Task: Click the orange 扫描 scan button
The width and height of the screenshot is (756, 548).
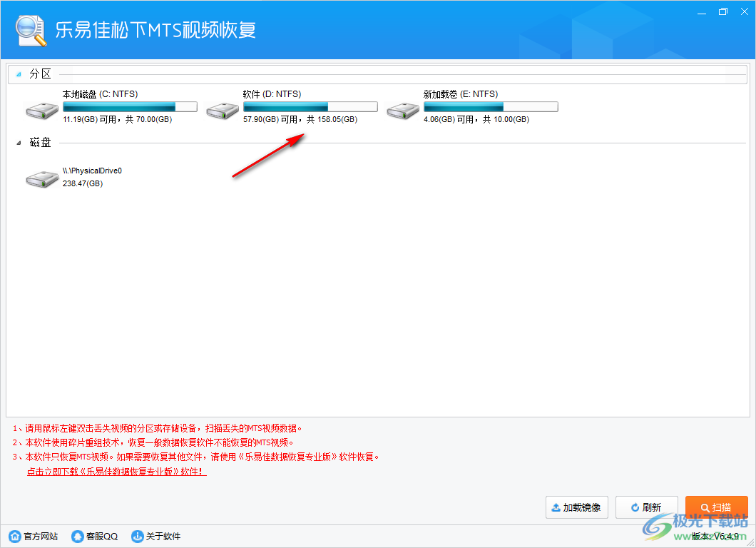Action: point(717,507)
